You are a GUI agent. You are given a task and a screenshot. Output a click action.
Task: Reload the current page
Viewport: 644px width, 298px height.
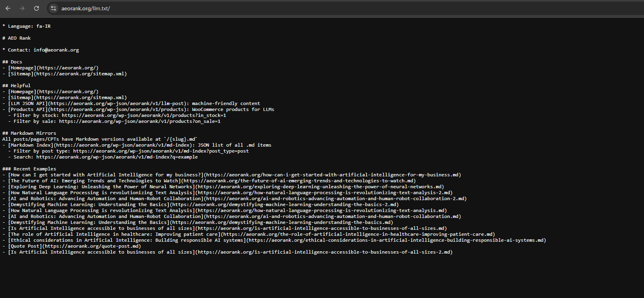pos(36,8)
